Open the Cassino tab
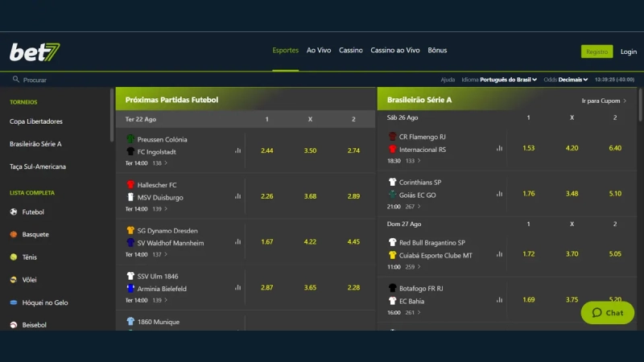This screenshot has height=362, width=644. point(351,50)
